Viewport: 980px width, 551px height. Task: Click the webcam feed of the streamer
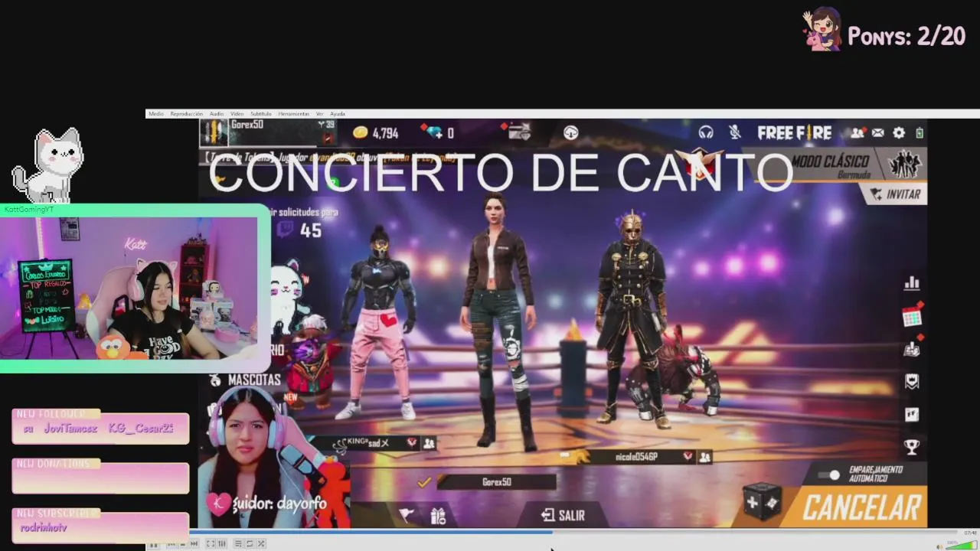(x=129, y=289)
